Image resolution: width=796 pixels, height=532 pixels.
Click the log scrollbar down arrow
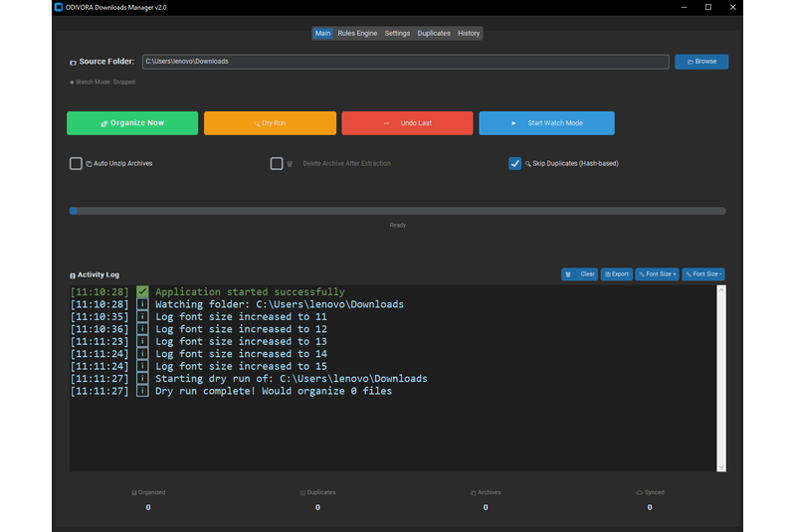(721, 467)
